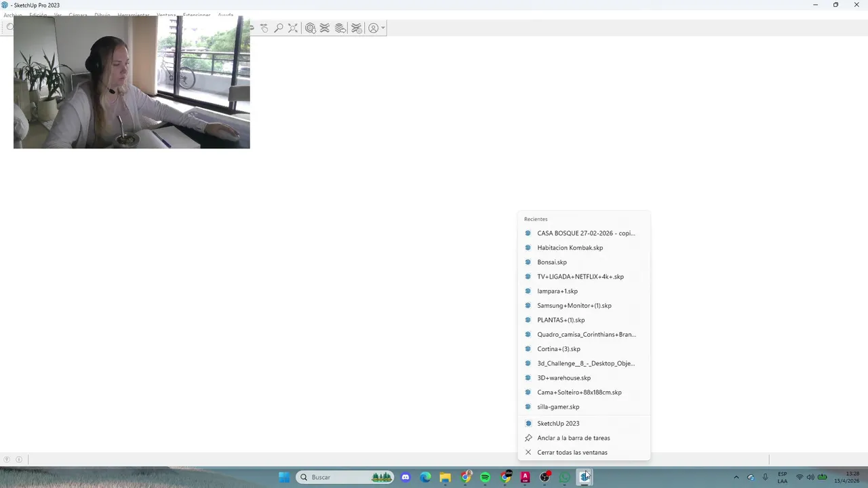The image size is (868, 488).
Task: Open Samsung+Monitor+(1).skp recent file
Action: click(583, 306)
